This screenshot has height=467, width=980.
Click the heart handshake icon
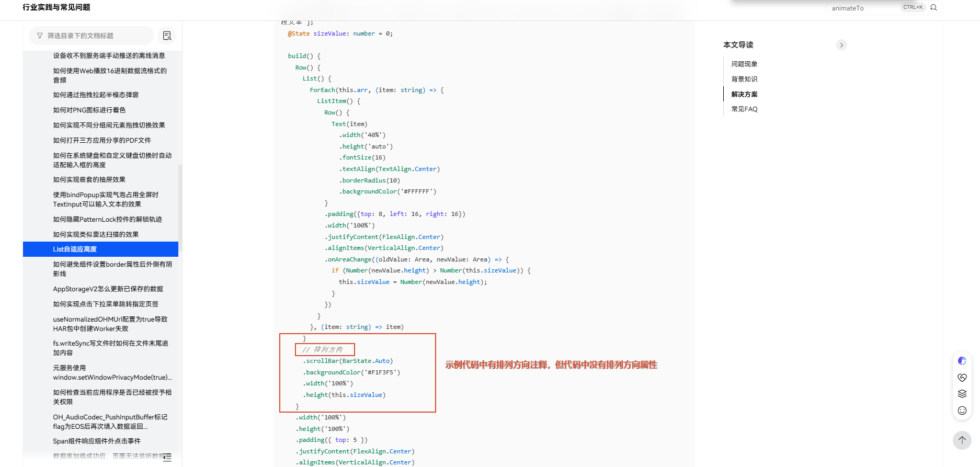962,378
